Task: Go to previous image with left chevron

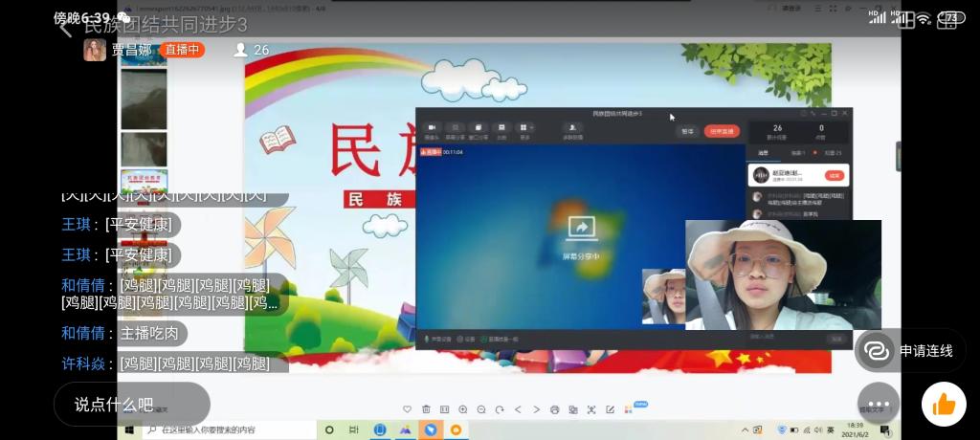Action: pyautogui.click(x=519, y=409)
